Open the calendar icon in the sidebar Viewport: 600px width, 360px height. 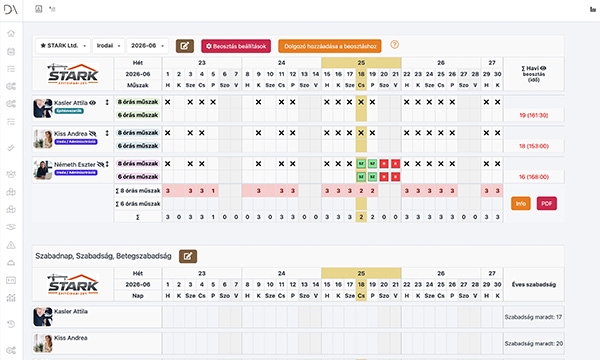coord(11,51)
